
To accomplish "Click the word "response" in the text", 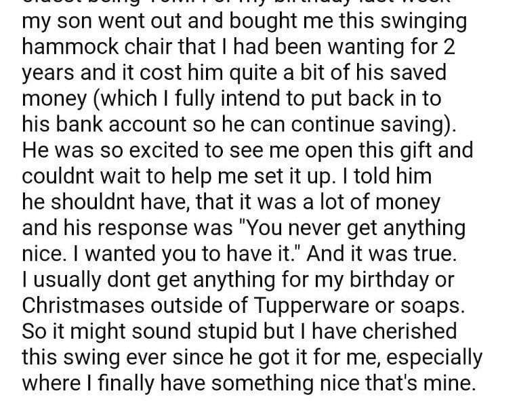I will click(x=152, y=226).
